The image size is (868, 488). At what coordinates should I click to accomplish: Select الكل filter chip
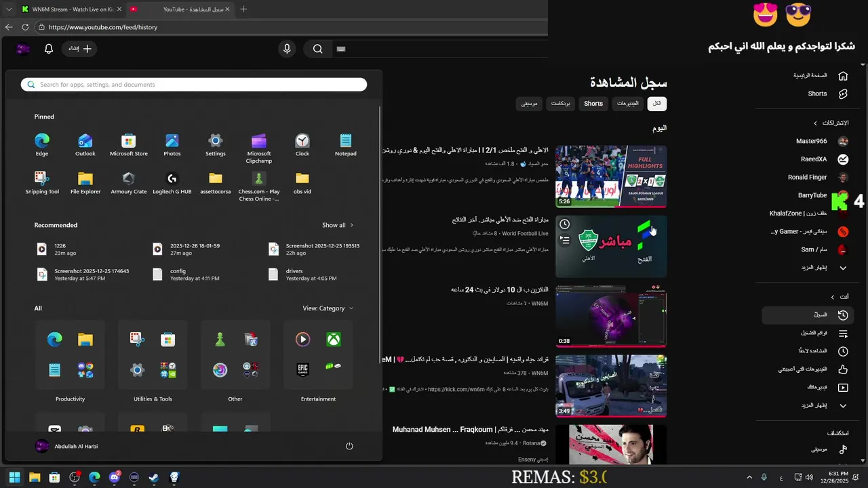point(656,104)
